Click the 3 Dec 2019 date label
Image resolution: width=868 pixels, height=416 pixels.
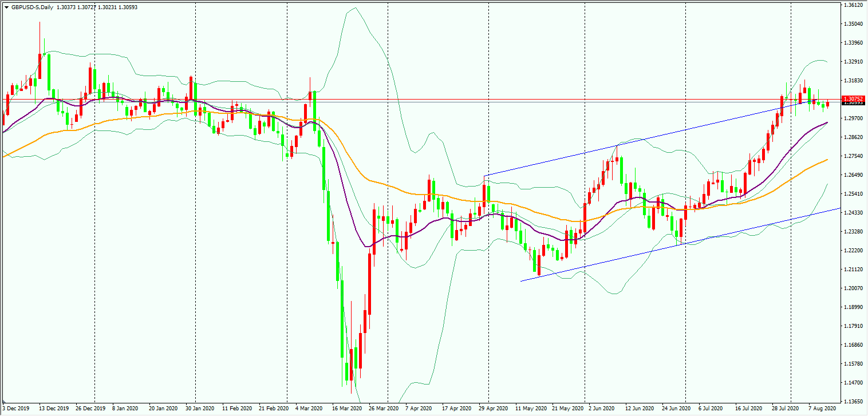click(x=15, y=409)
